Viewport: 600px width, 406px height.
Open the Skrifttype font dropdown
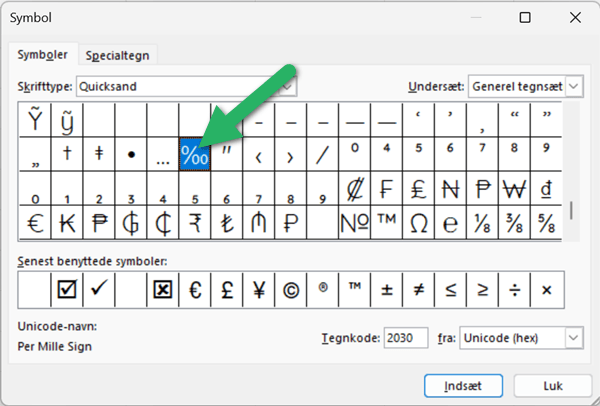pos(288,87)
